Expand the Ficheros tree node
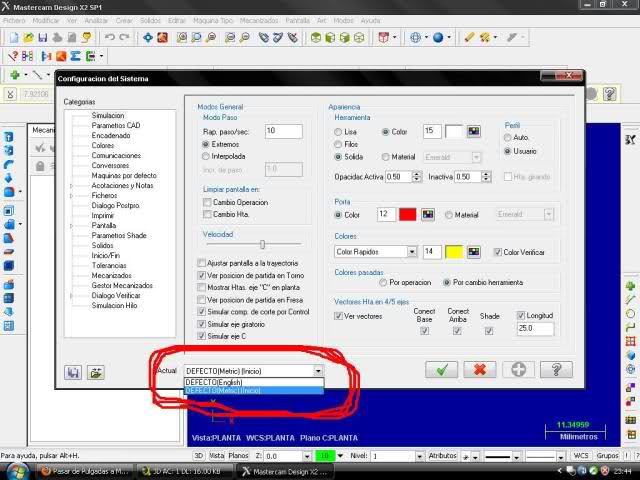Image resolution: width=640 pixels, height=480 pixels. pos(71,196)
